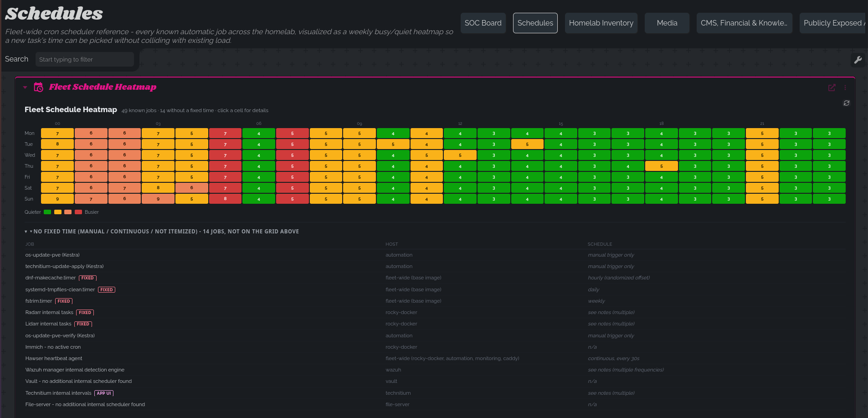
Task: Open the CMS, Financial & Knowledge tab
Action: point(745,23)
